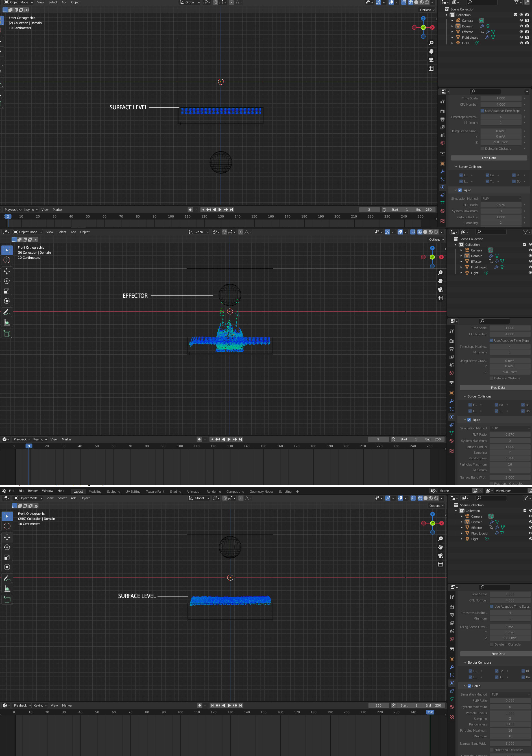Open Render properties tab in frame 250 window
This screenshot has height=756, width=532.
(x=452, y=607)
